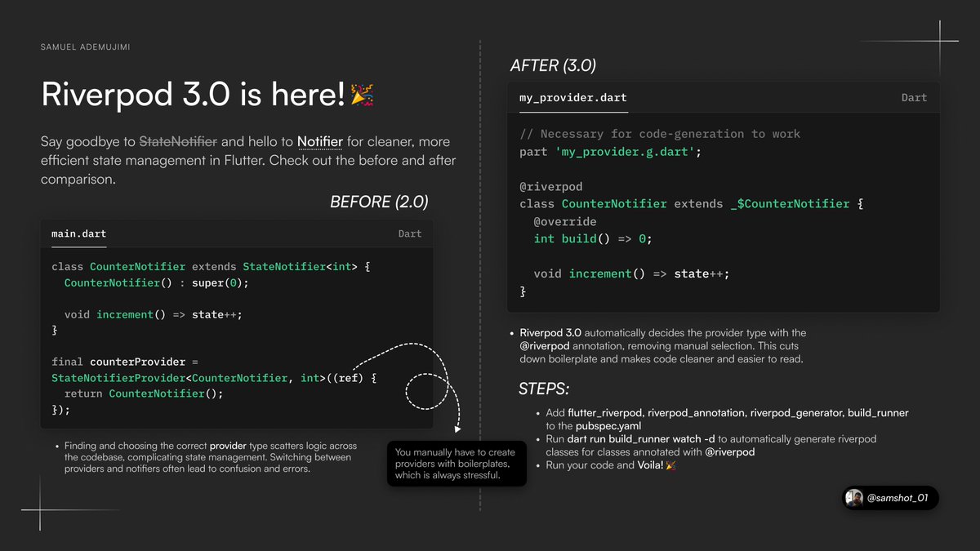The width and height of the screenshot is (980, 551).
Task: Click the 'return CounterNotifier();' line
Action: pos(144,393)
